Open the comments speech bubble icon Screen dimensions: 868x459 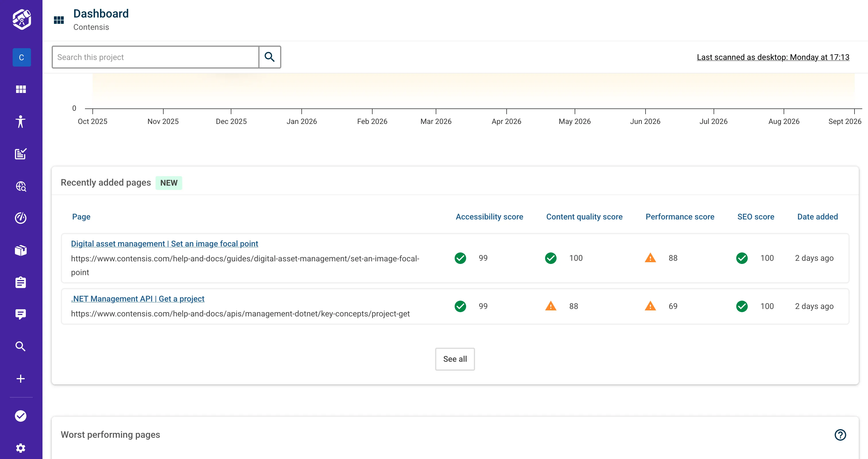[x=21, y=314]
